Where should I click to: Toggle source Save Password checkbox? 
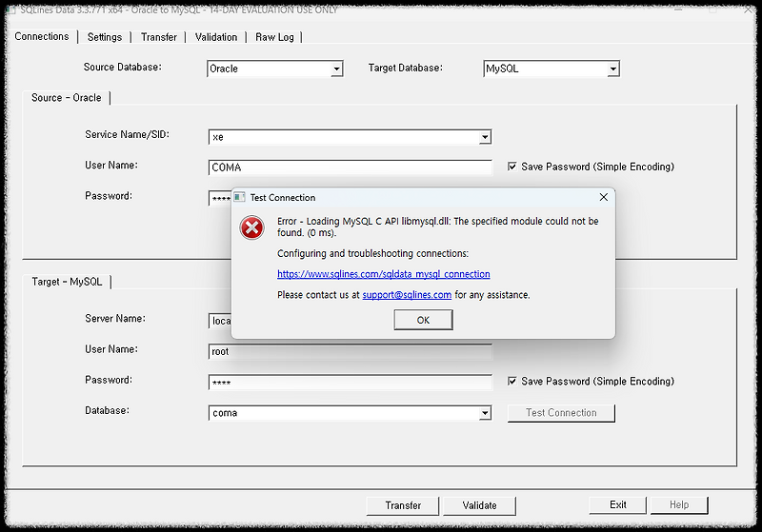click(511, 167)
